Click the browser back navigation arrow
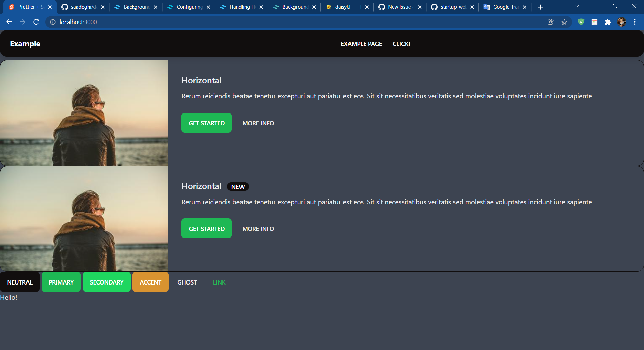The image size is (644, 350). pos(9,22)
